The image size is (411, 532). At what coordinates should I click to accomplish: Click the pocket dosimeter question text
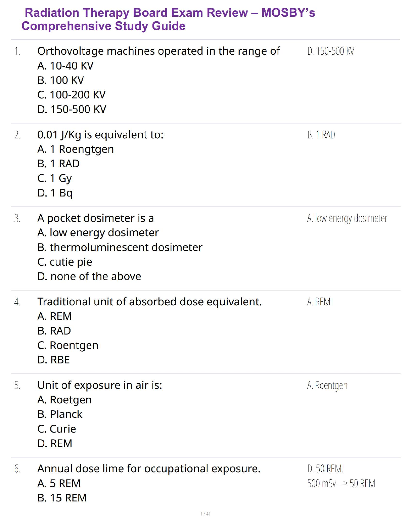(95, 218)
